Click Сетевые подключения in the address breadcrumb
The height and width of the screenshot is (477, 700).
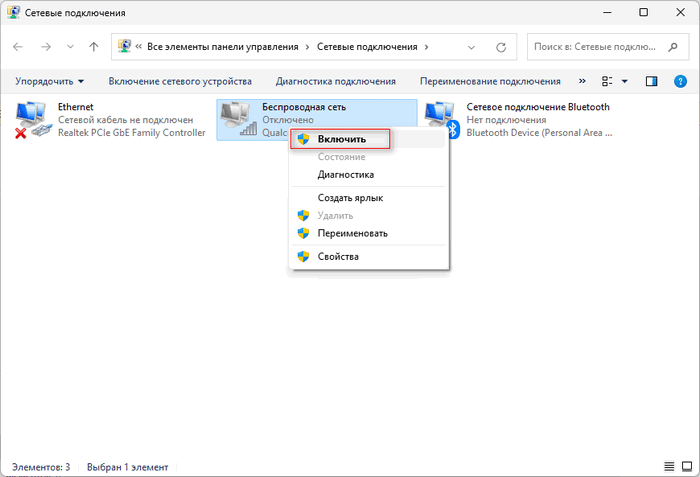click(368, 47)
